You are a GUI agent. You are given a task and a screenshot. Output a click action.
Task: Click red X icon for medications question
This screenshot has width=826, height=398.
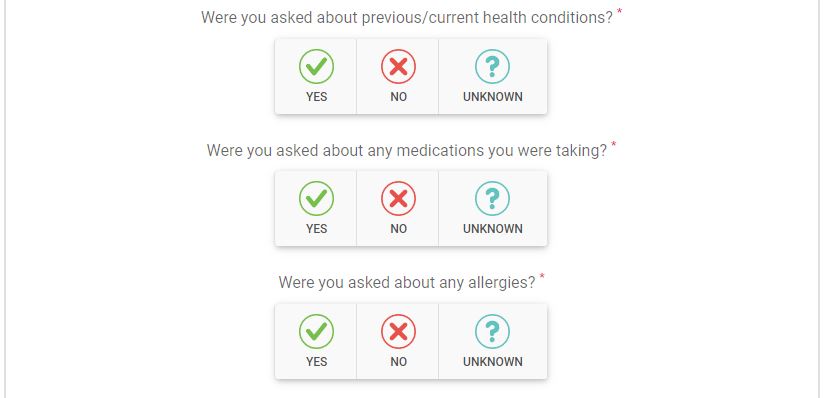coord(398,198)
